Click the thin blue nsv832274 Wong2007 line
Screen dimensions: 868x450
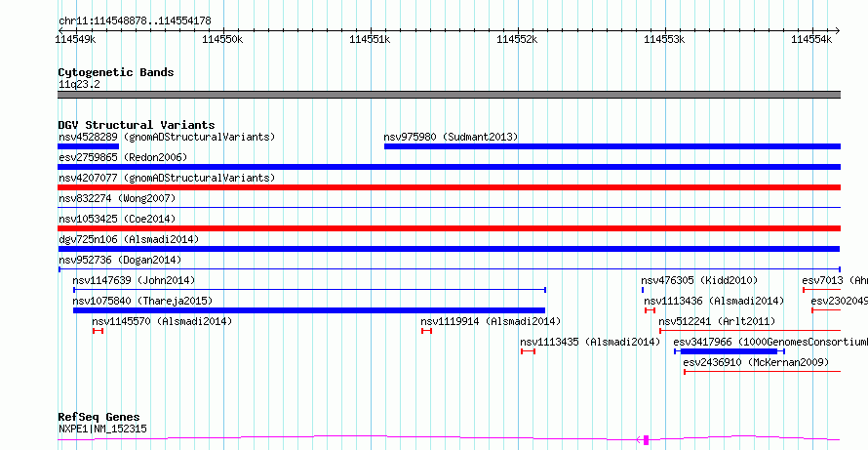(450, 208)
